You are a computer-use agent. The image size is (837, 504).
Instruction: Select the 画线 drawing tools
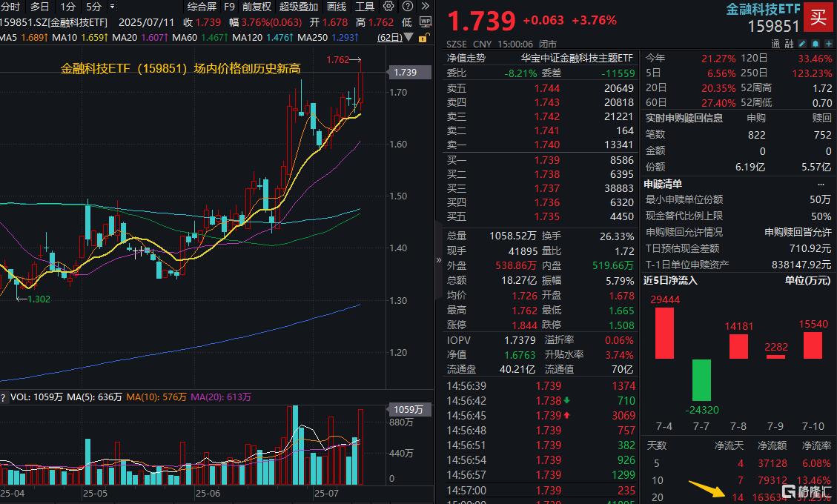point(337,7)
